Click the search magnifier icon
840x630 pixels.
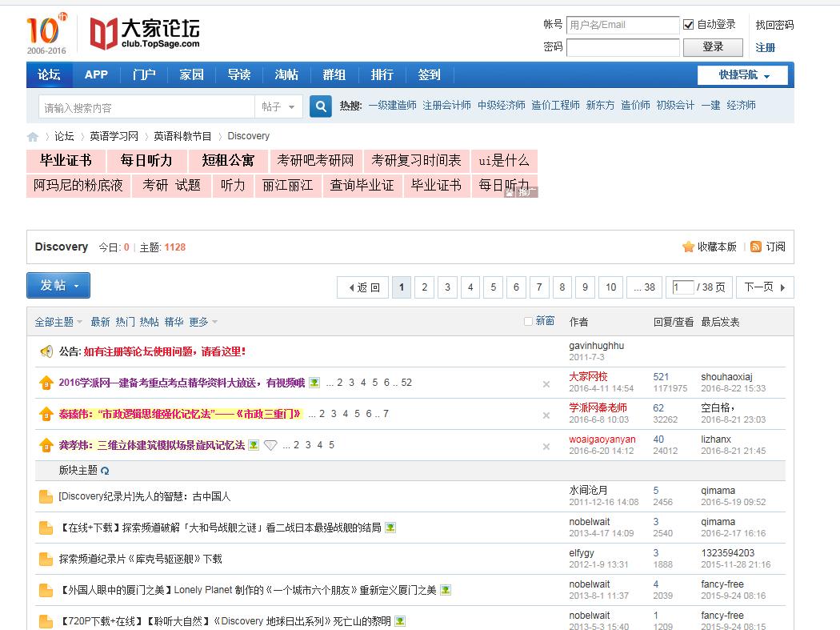click(x=320, y=106)
